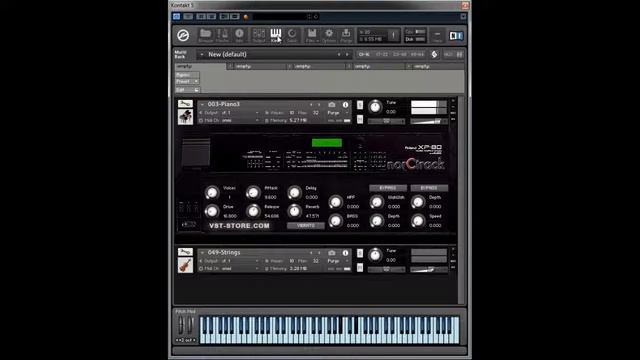The width and height of the screenshot is (640, 360).
Task: Collapse the 049-Strings instrument header arrow
Action: (x=202, y=253)
